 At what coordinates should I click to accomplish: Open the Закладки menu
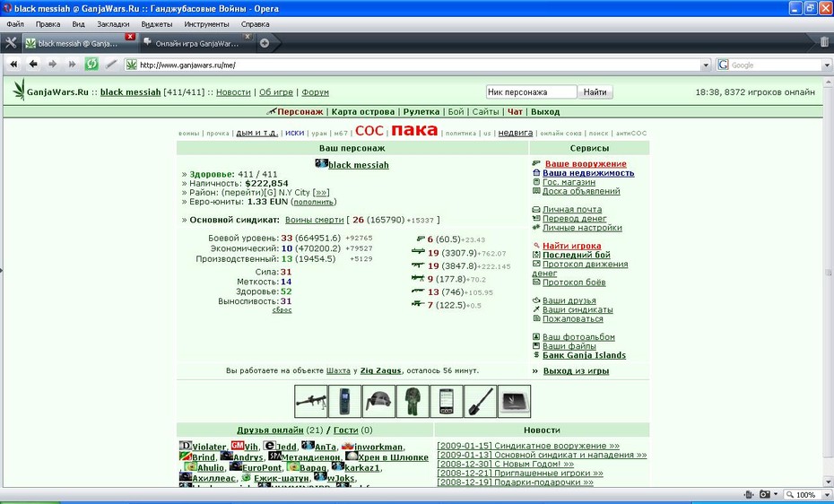(113, 24)
